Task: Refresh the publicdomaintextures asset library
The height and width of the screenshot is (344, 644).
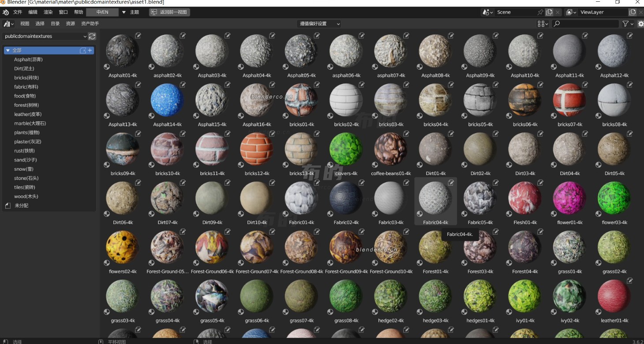Action: (92, 37)
